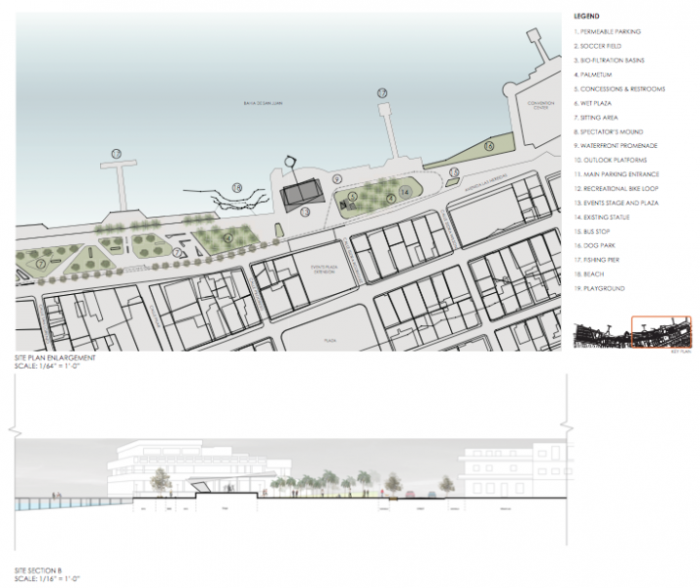
Task: Click the existing statue marker number 14
Action: 406,194
